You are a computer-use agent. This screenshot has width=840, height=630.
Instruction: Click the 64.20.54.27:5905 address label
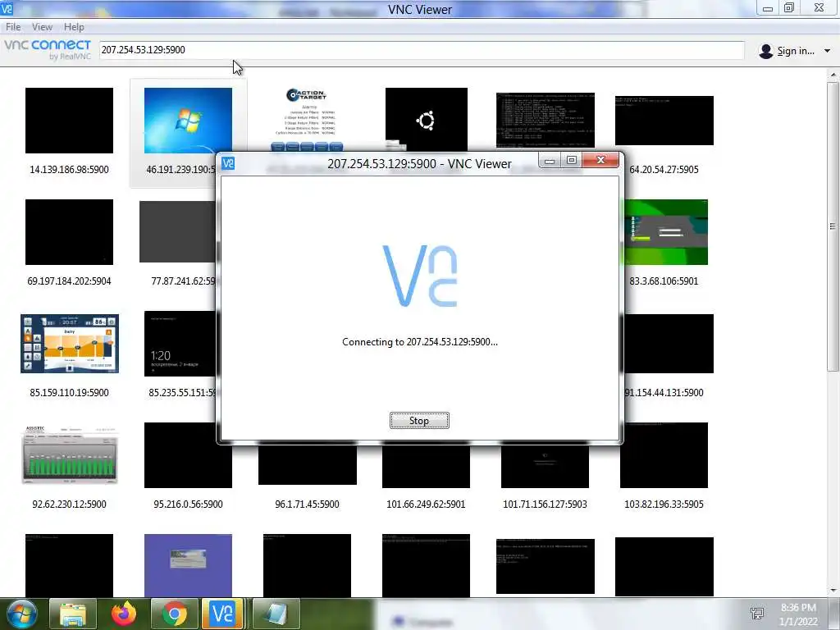click(664, 170)
